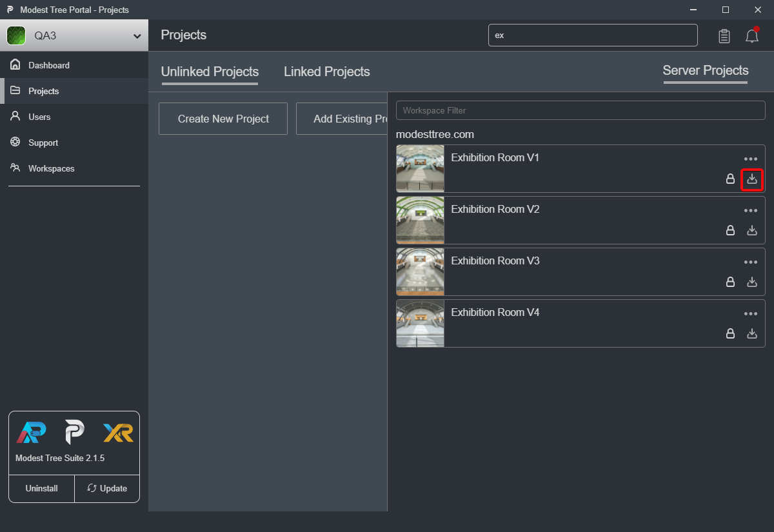The height and width of the screenshot is (532, 774).
Task: Open the notifications bell
Action: (x=752, y=35)
